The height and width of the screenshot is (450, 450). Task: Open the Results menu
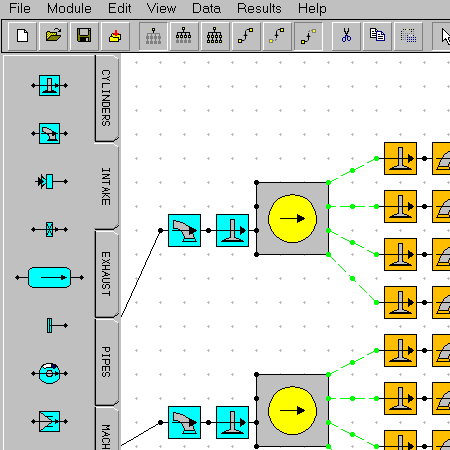coord(259,8)
